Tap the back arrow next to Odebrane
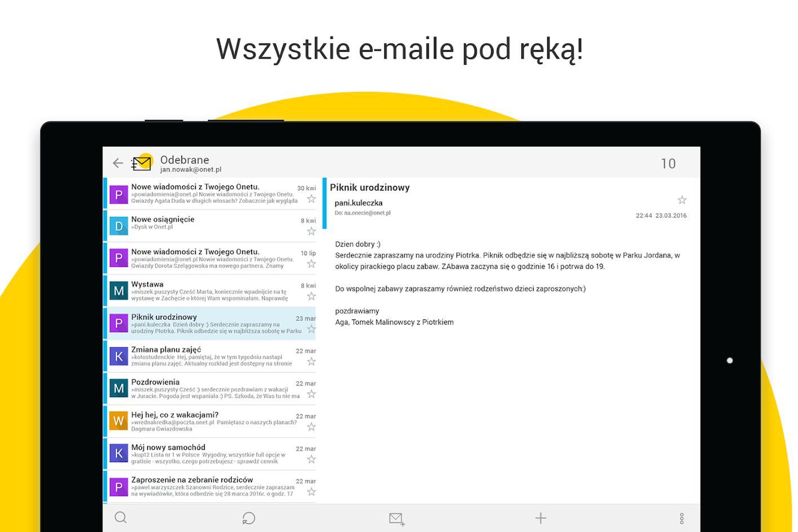 [x=118, y=163]
